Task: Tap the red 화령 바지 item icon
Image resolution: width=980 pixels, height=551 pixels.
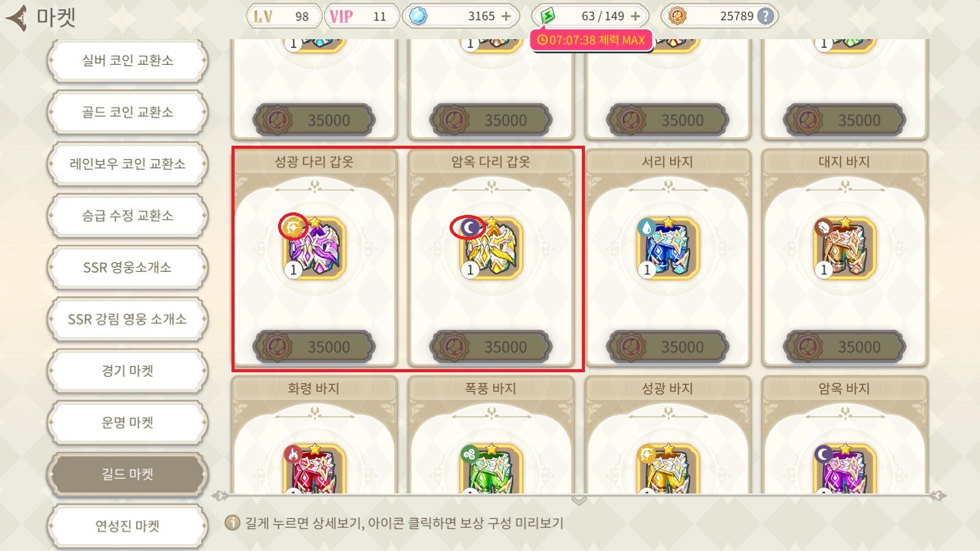Action: 314,469
